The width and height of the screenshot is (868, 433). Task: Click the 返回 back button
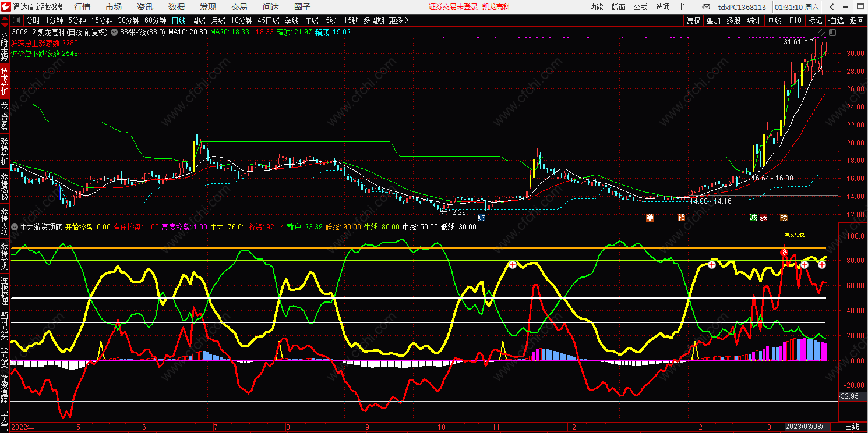[857, 20]
